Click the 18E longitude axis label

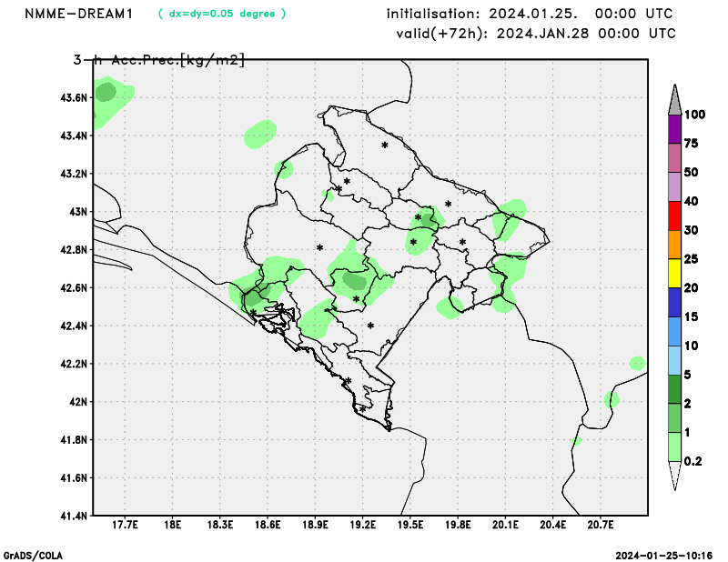pos(172,526)
